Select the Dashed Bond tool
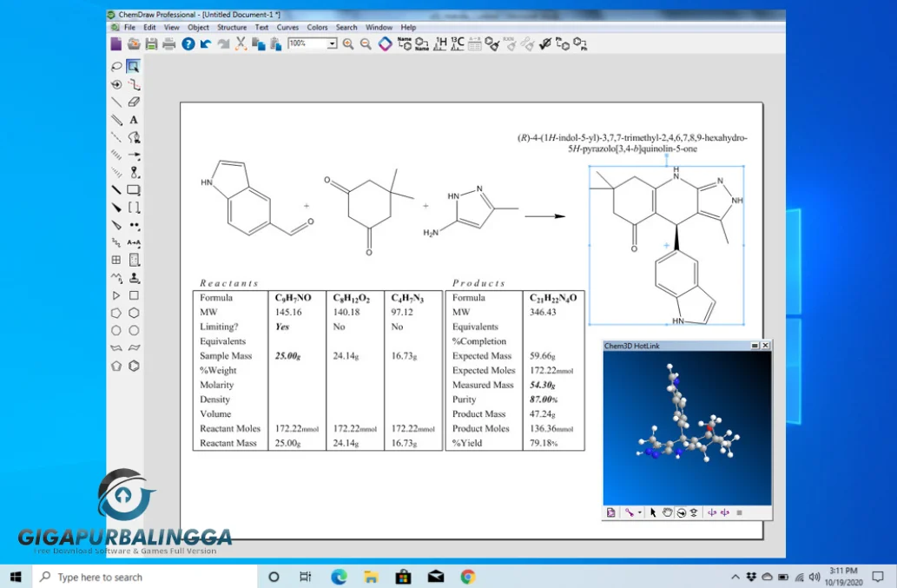The width and height of the screenshot is (897, 588). coord(116,137)
